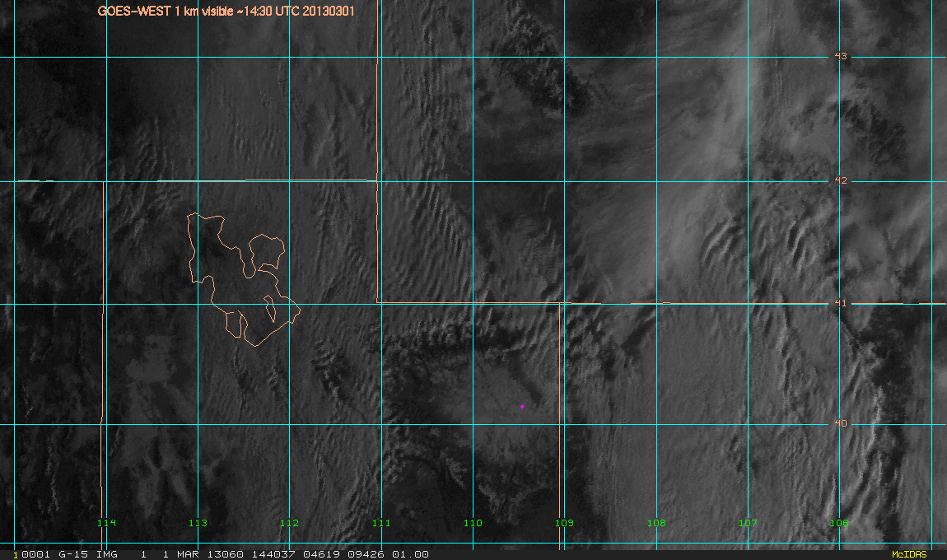The height and width of the screenshot is (560, 947).
Task: Click the yellow McIDAS label
Action: 910,554
